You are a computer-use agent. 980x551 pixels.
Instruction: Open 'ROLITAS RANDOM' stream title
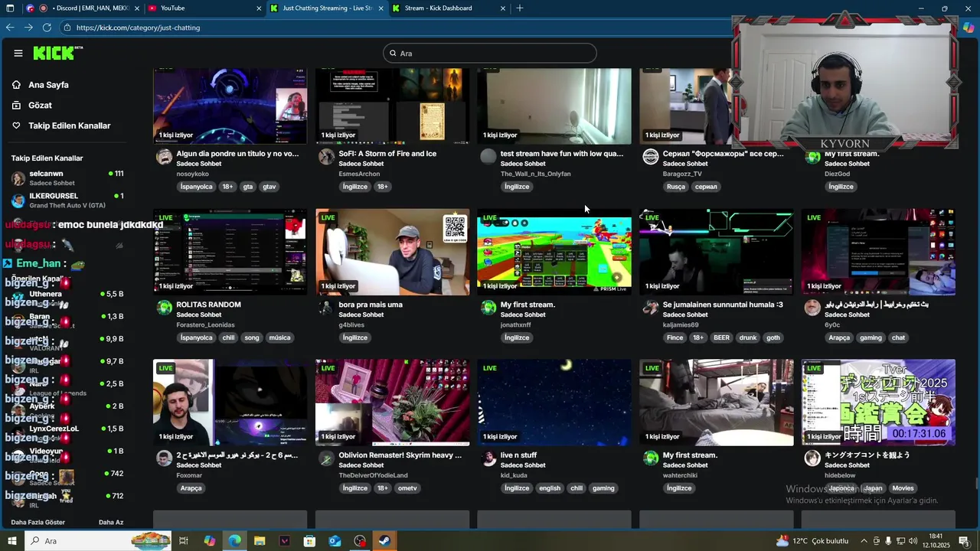208,305
